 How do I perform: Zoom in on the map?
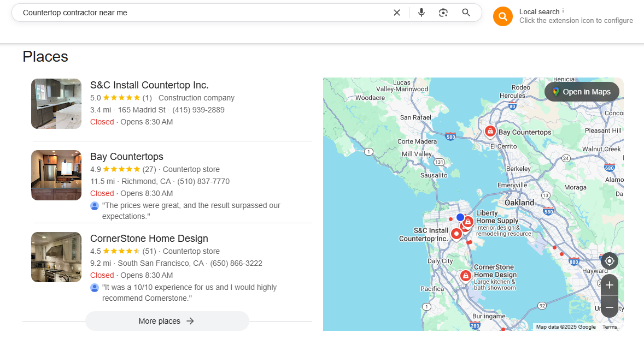tap(610, 286)
